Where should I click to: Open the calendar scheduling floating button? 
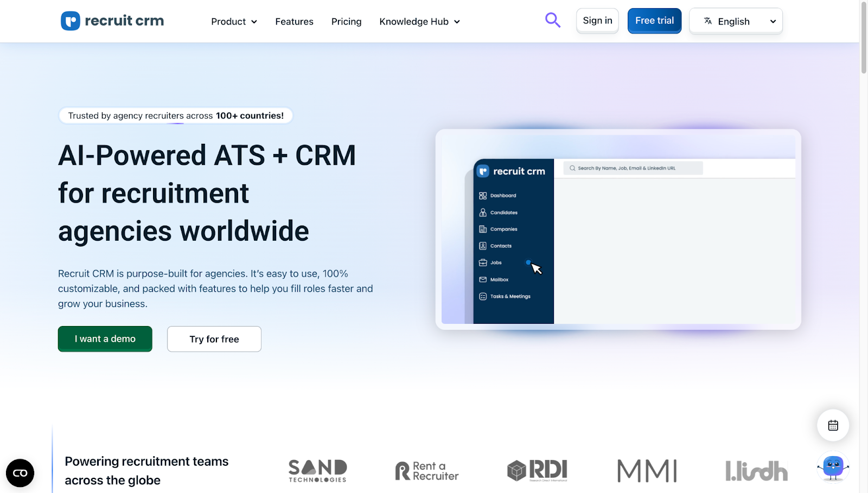click(x=833, y=425)
